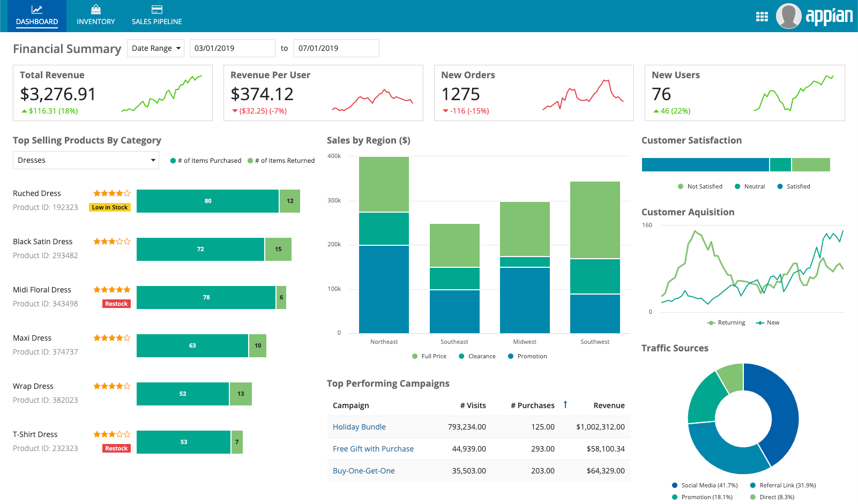The height and width of the screenshot is (504, 858).
Task: Toggle Social Media (41.7%) legend
Action: click(x=705, y=485)
